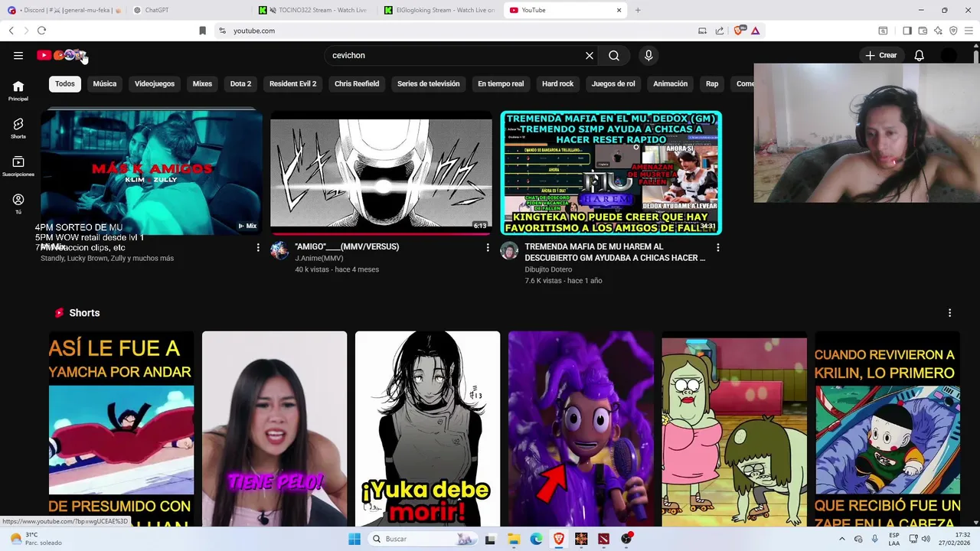Switch to ElGlogloking Stream tab
980x551 pixels.
tap(440, 10)
